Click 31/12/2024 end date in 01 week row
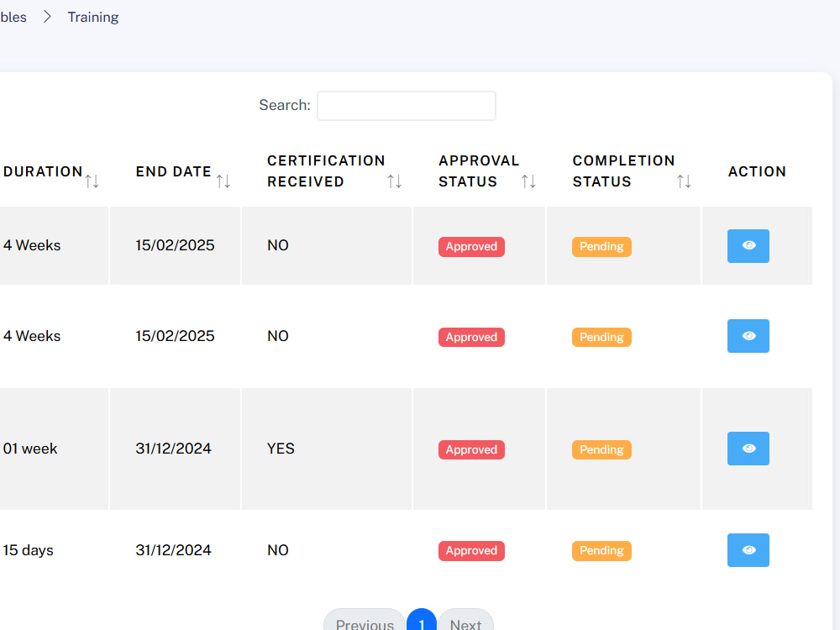This screenshot has width=840, height=630. pyautogui.click(x=173, y=449)
